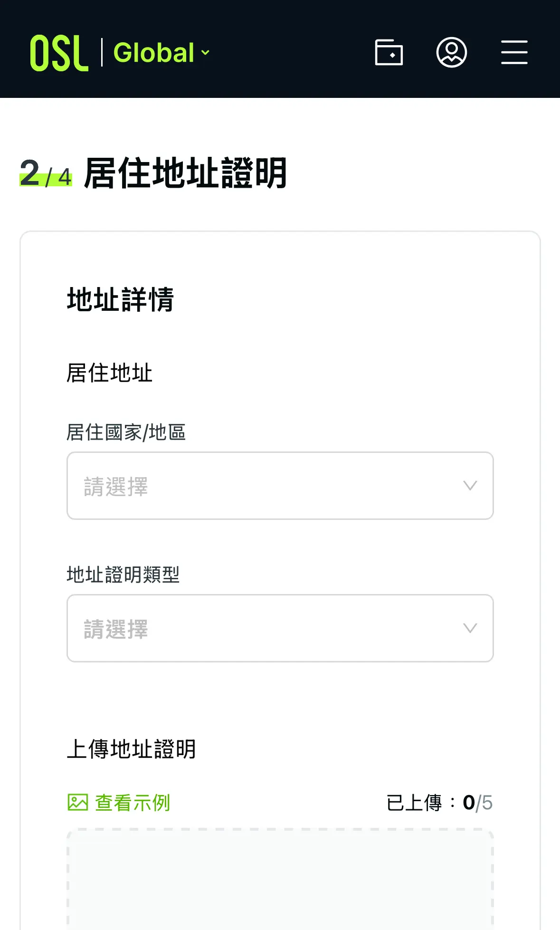Click the dashed upload area
Screen dimensions: 560x930
click(x=280, y=879)
